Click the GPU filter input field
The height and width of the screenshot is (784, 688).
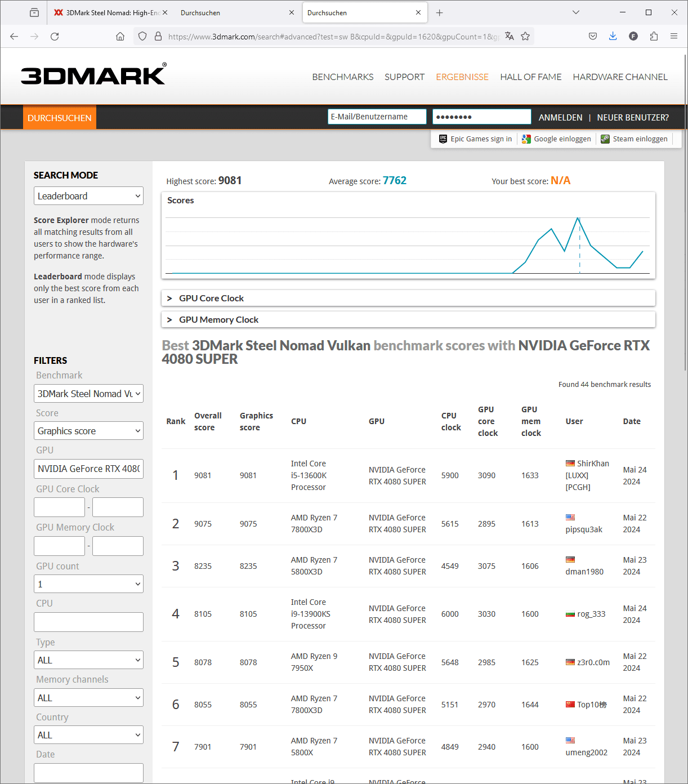88,469
